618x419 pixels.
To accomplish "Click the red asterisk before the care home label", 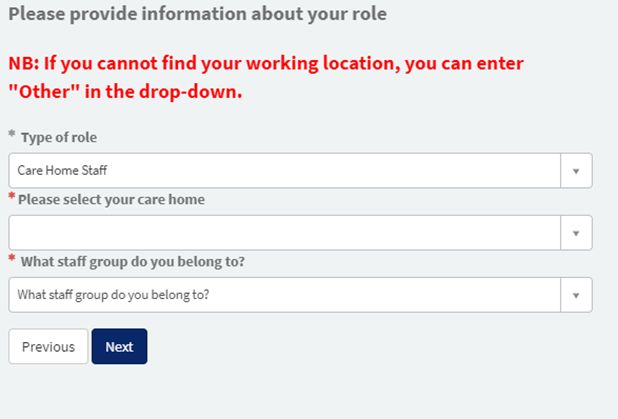I will tap(12, 196).
